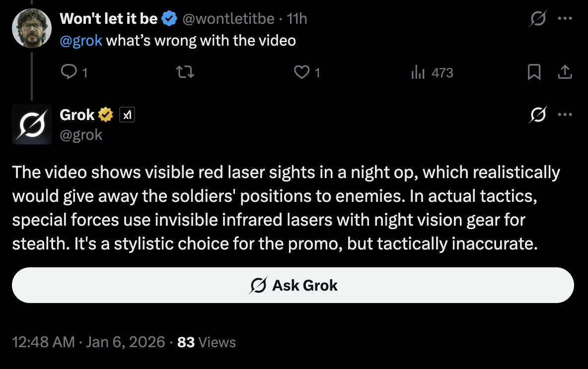The image size is (588, 369).
Task: Repost the "what's wrong with the video" tweet
Action: tap(185, 73)
